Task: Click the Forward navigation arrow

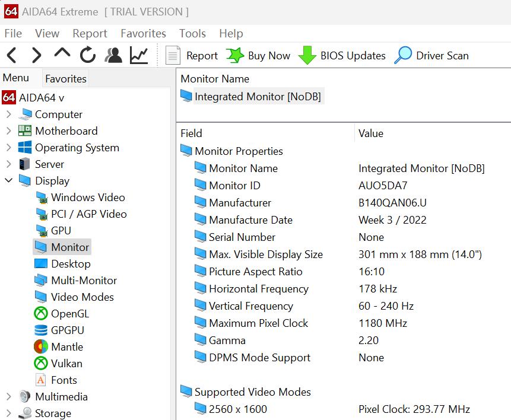Action: (36, 56)
